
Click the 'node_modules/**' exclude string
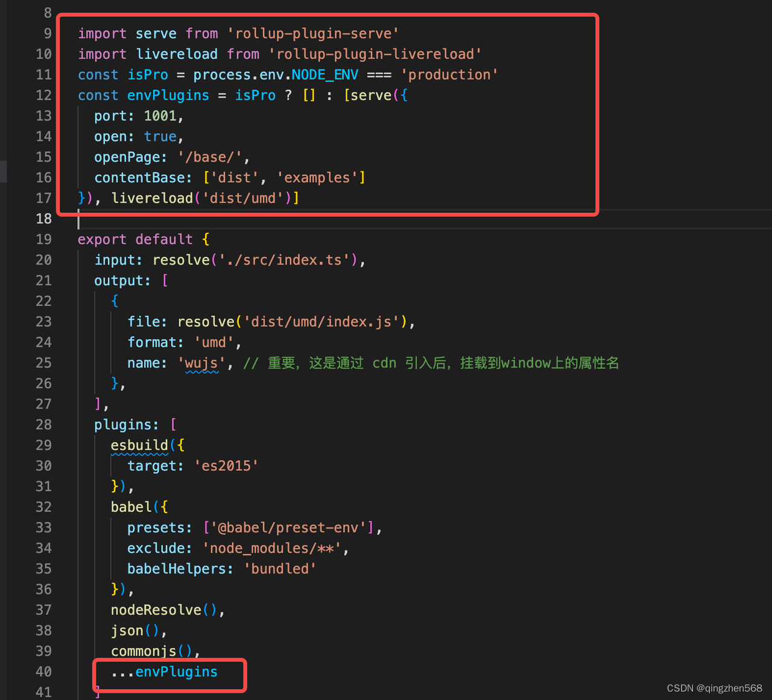pos(271,548)
